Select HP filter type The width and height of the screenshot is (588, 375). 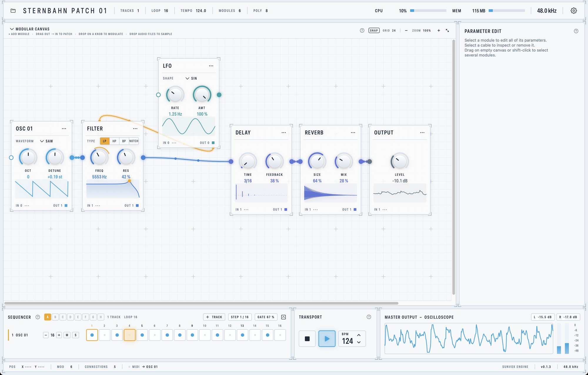[114, 141]
